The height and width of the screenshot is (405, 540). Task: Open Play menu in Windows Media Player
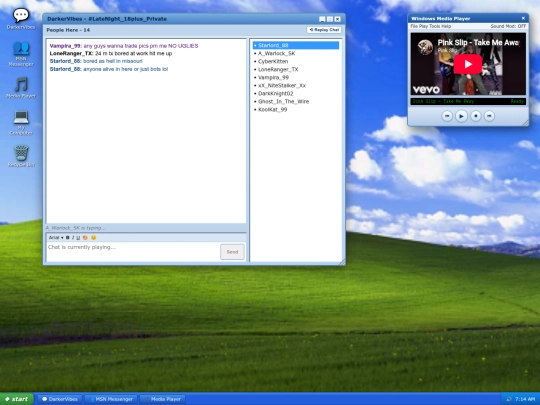[x=423, y=26]
